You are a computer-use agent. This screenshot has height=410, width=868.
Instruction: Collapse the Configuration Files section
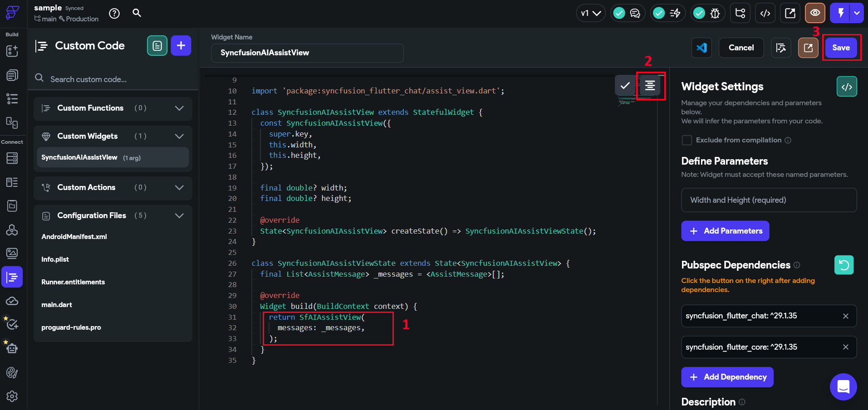pos(179,215)
